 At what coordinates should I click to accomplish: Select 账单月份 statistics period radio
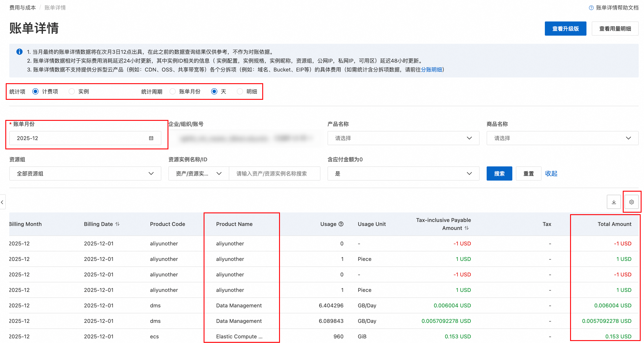pos(172,91)
